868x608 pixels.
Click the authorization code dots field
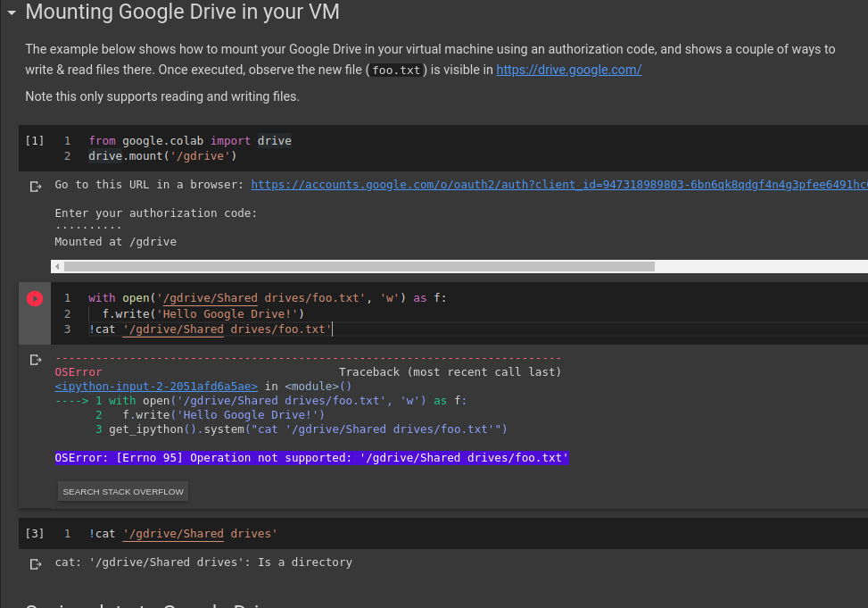point(89,227)
